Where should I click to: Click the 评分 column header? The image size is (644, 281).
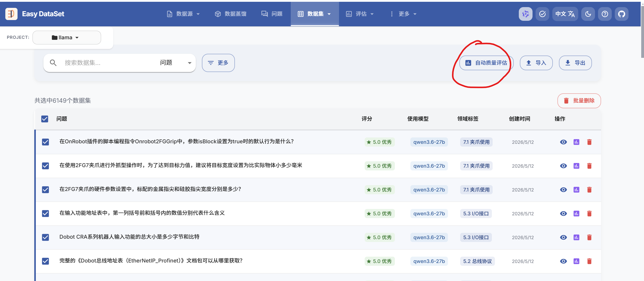[367, 119]
